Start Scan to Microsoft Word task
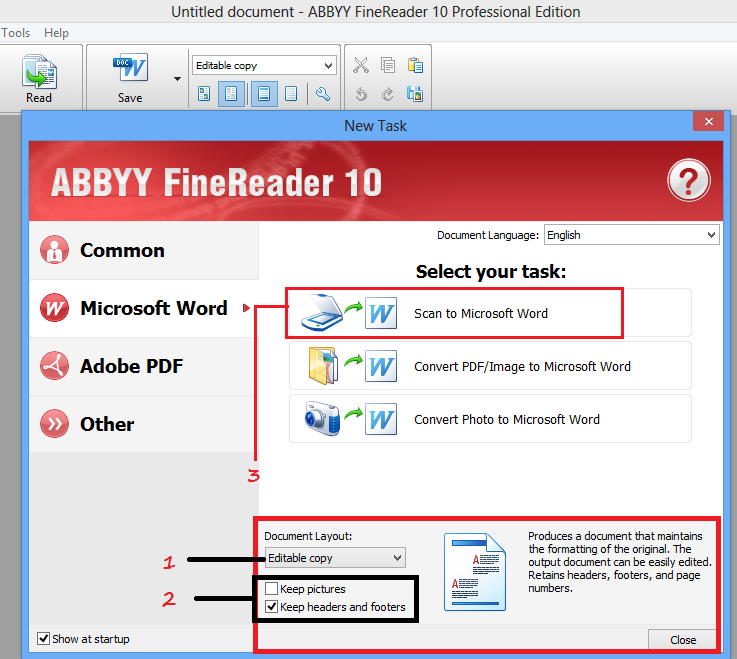 [x=490, y=313]
